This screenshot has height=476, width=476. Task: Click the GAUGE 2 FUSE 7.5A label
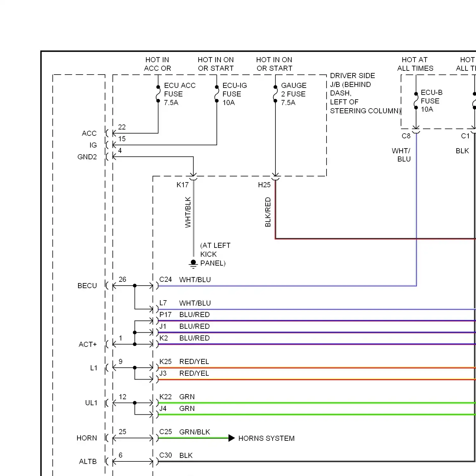[294, 94]
